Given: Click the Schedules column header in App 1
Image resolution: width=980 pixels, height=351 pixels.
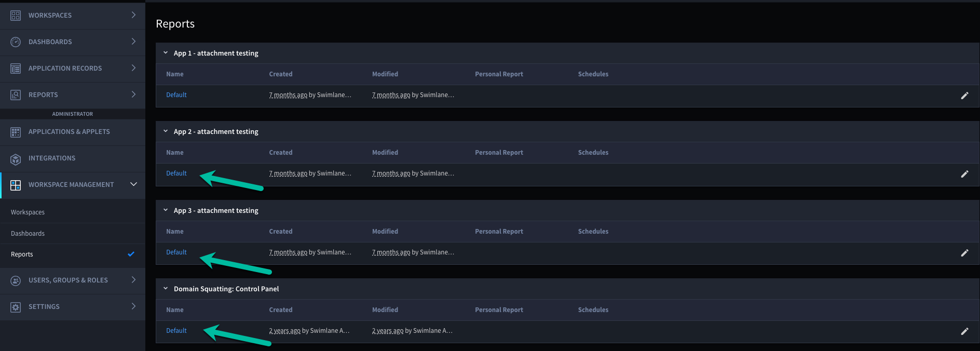Looking at the screenshot, I should pyautogui.click(x=593, y=74).
